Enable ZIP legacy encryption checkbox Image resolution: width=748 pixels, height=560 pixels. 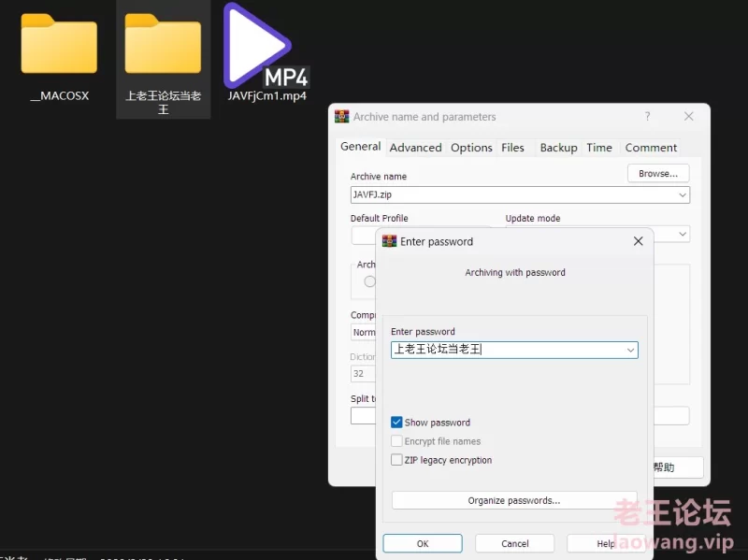click(x=396, y=460)
